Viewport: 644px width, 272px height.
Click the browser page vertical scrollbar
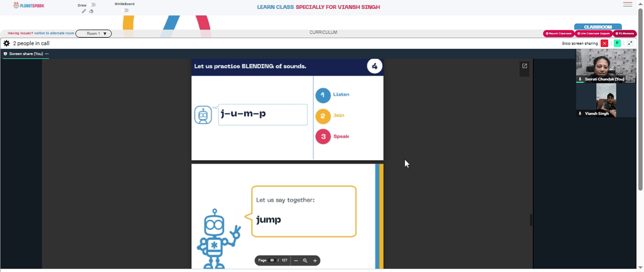[640, 98]
